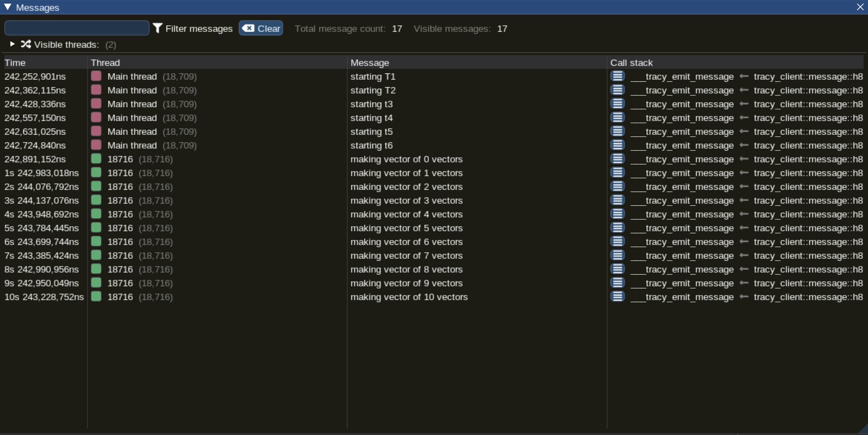Screen dimensions: 868x435
Task: Open call stack icon for 'making vector of 8 vectors'
Action: tap(617, 269)
